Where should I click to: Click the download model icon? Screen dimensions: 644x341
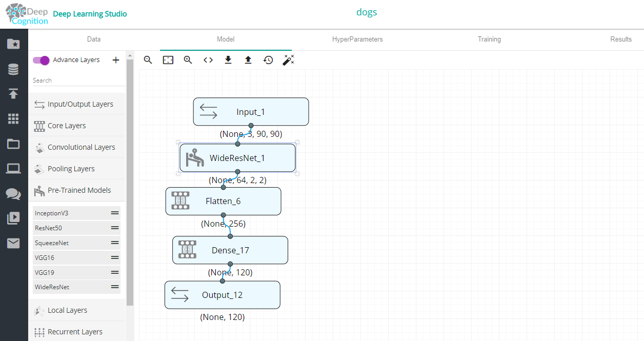(228, 60)
